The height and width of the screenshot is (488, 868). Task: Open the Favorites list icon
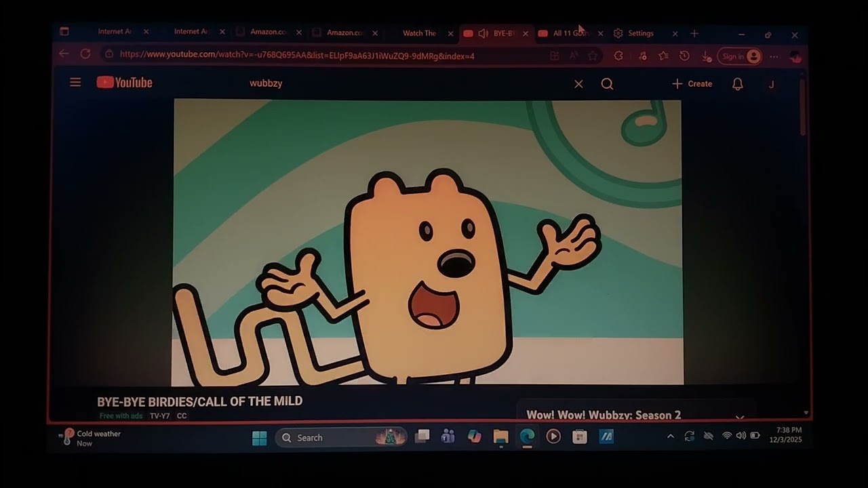pos(663,56)
